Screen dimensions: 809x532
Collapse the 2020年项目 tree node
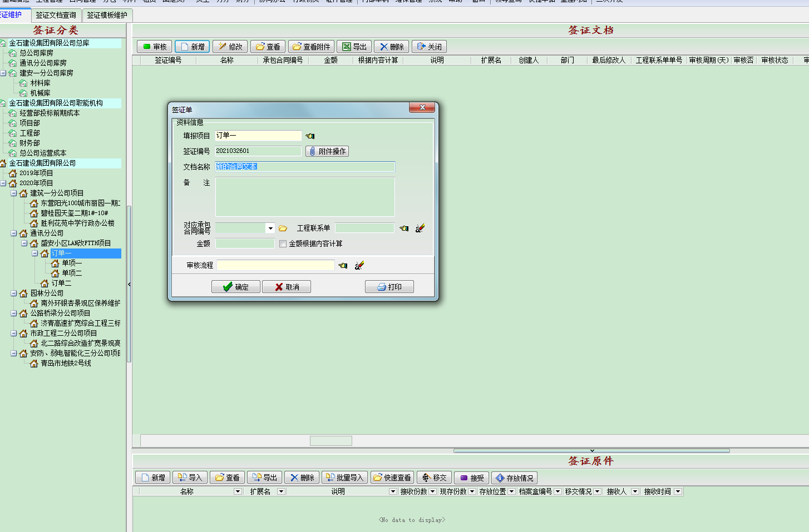[3, 183]
